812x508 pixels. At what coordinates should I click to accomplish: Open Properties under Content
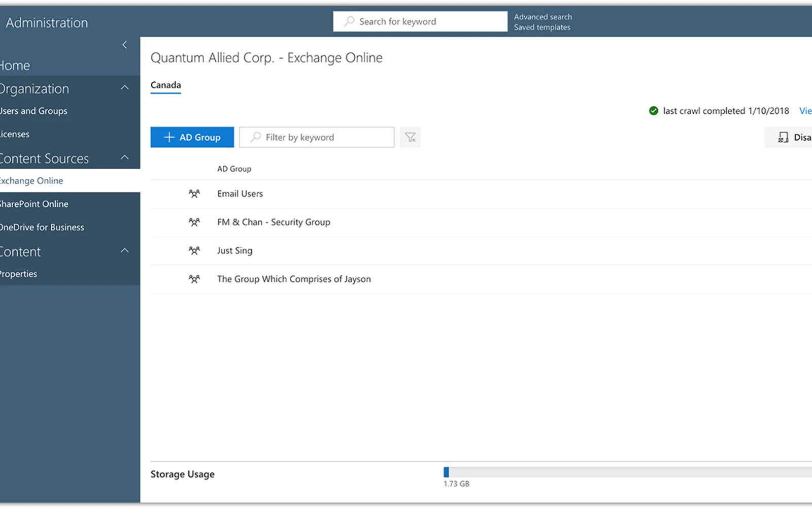click(x=18, y=274)
